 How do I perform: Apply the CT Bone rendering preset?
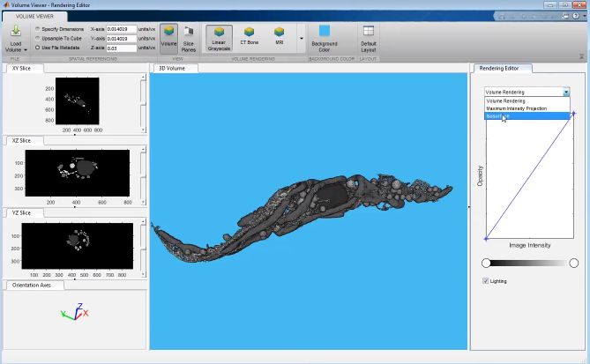(249, 38)
